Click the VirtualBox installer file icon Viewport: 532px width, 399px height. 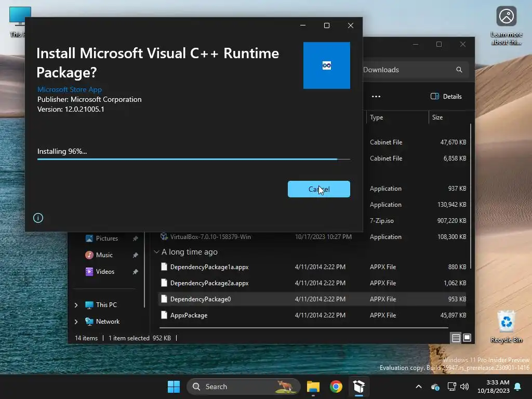164,236
